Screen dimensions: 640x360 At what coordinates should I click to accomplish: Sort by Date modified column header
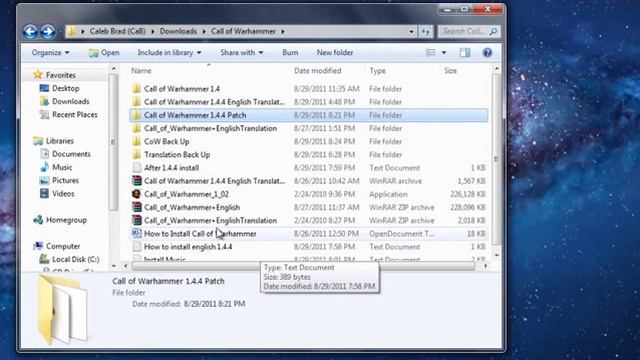[x=318, y=71]
